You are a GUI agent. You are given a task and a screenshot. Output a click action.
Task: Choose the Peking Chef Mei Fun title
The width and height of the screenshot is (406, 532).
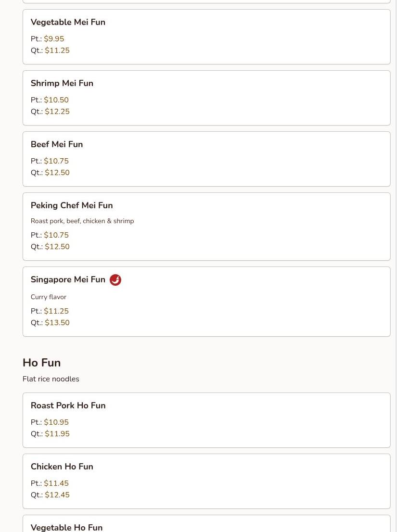[72, 206]
